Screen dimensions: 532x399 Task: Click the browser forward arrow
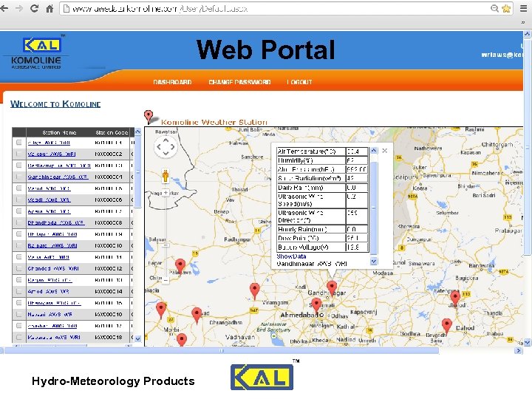pyautogui.click(x=19, y=8)
